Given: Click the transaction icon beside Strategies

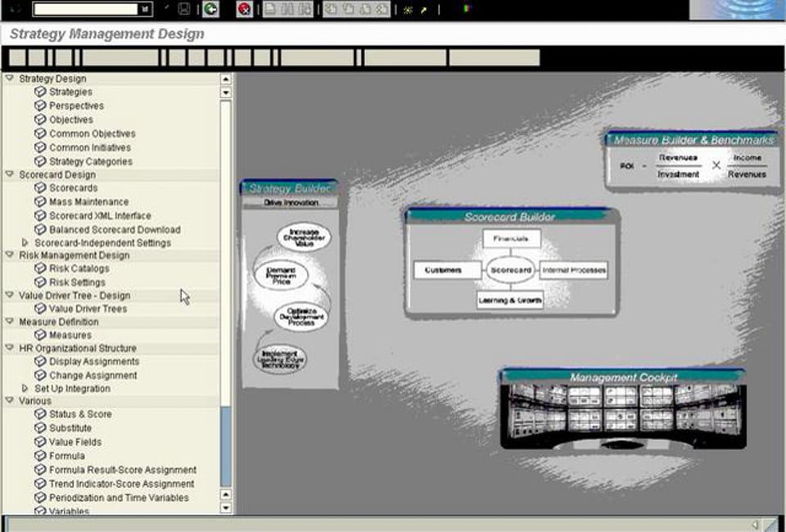Looking at the screenshot, I should (x=40, y=92).
